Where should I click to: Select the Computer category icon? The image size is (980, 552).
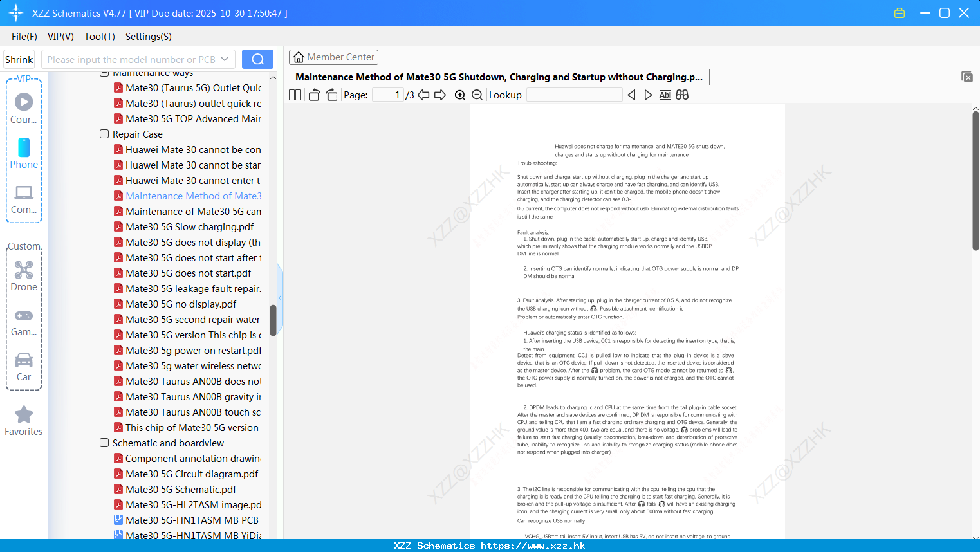click(x=24, y=199)
